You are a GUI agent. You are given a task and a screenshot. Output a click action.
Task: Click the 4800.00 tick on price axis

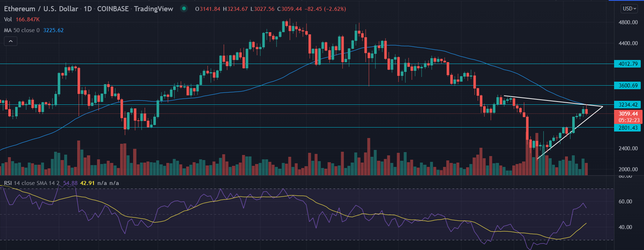(628, 22)
